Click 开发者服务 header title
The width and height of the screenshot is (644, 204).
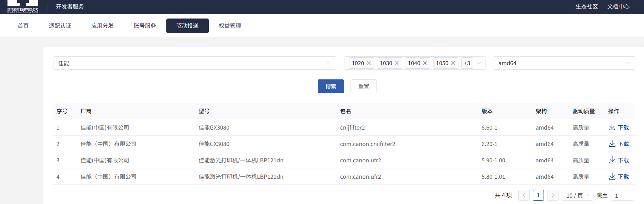pyautogui.click(x=70, y=6)
